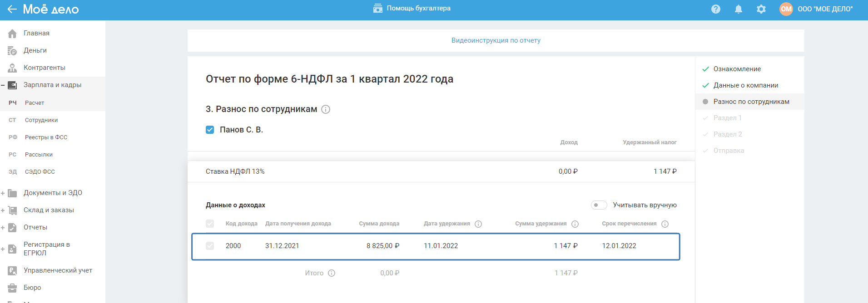Image resolution: width=868 pixels, height=303 pixels.
Task: Click info icon beside Срок перечисления
Action: (x=665, y=224)
